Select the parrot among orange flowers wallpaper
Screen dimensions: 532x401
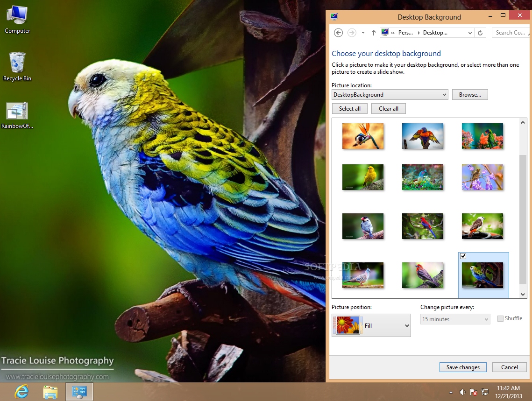point(482,136)
